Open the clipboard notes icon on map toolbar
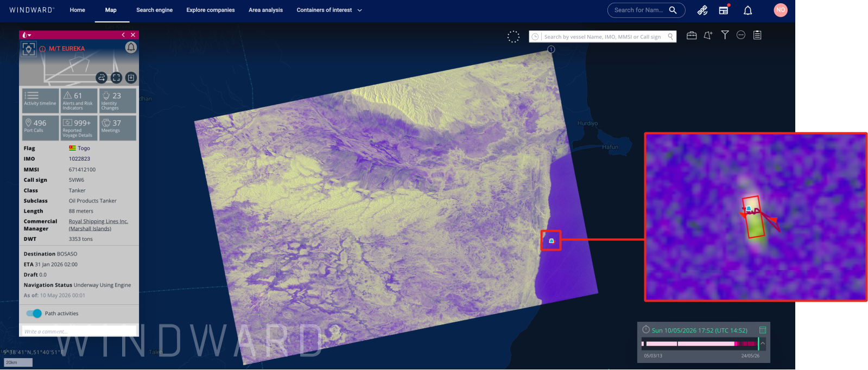This screenshot has height=370, width=868. (757, 35)
